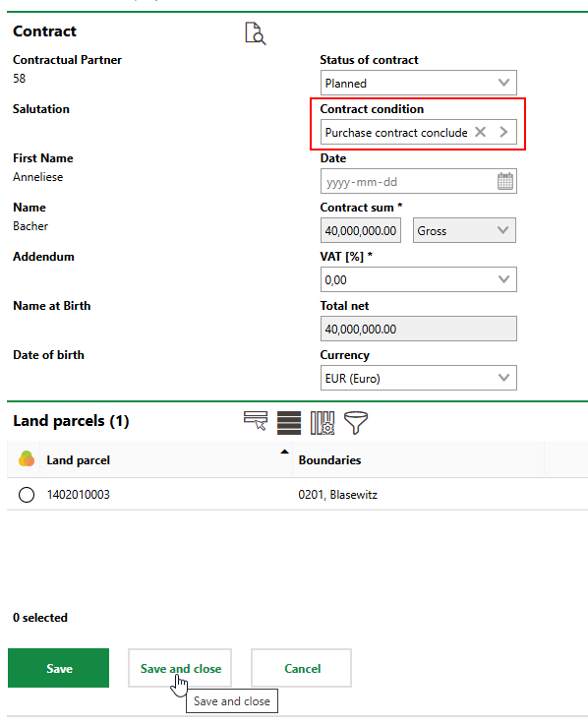This screenshot has height=725, width=588.
Task: Clear the Contract condition value
Action: pos(480,132)
